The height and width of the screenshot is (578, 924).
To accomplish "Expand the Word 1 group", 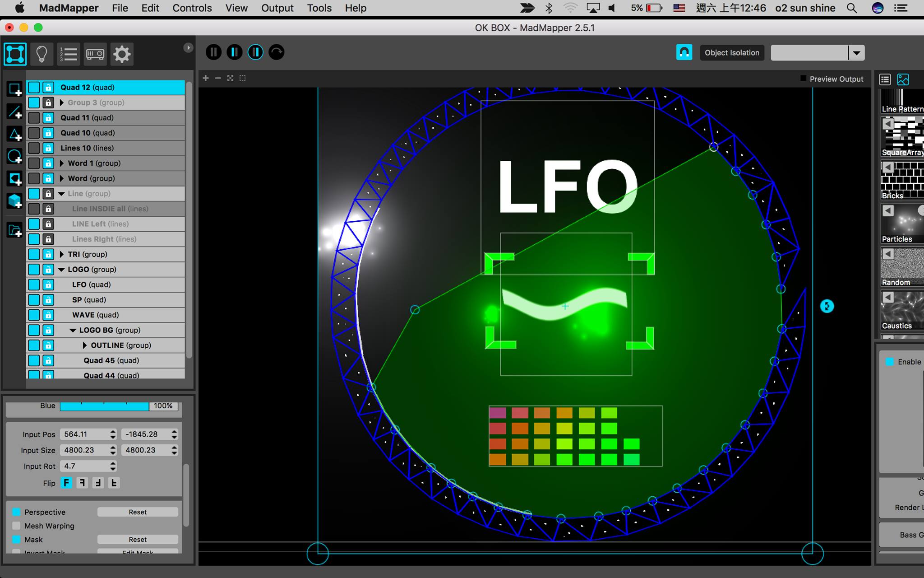I will pyautogui.click(x=62, y=163).
